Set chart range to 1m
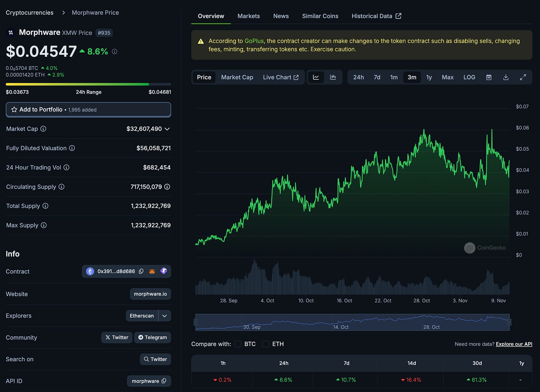Screen dimensions: 540x392 click(x=394, y=77)
